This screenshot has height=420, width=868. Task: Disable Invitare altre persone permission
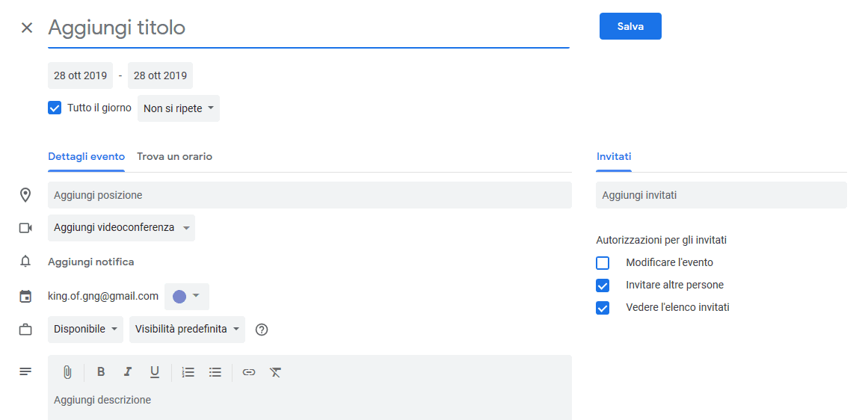(x=603, y=285)
